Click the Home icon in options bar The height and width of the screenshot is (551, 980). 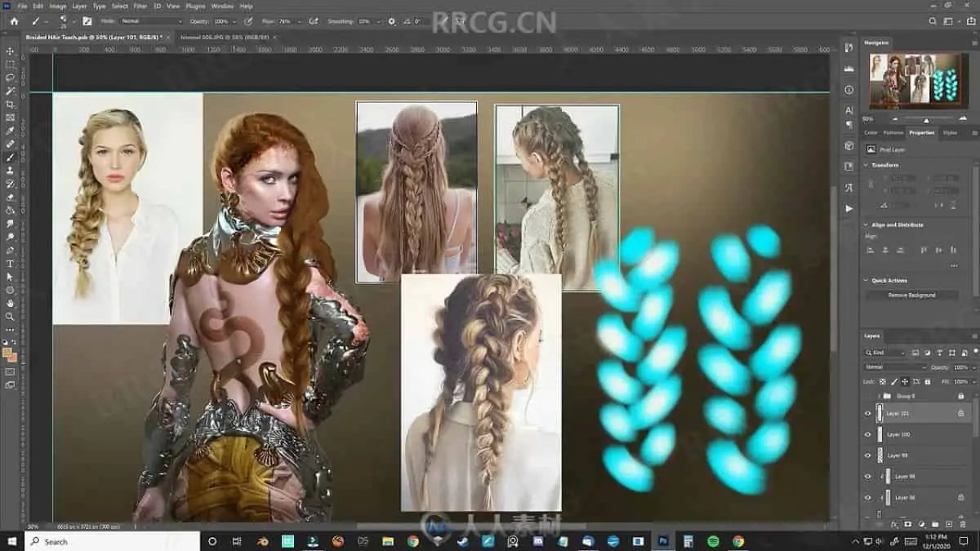point(13,20)
